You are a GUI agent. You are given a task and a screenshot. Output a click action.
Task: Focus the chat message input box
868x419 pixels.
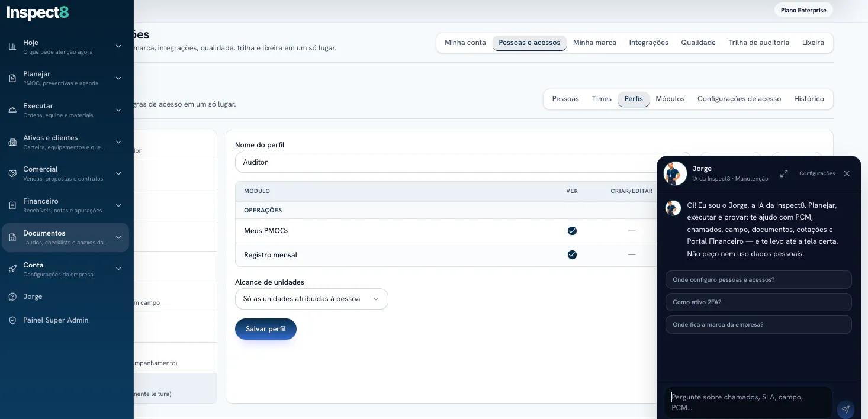click(748, 402)
